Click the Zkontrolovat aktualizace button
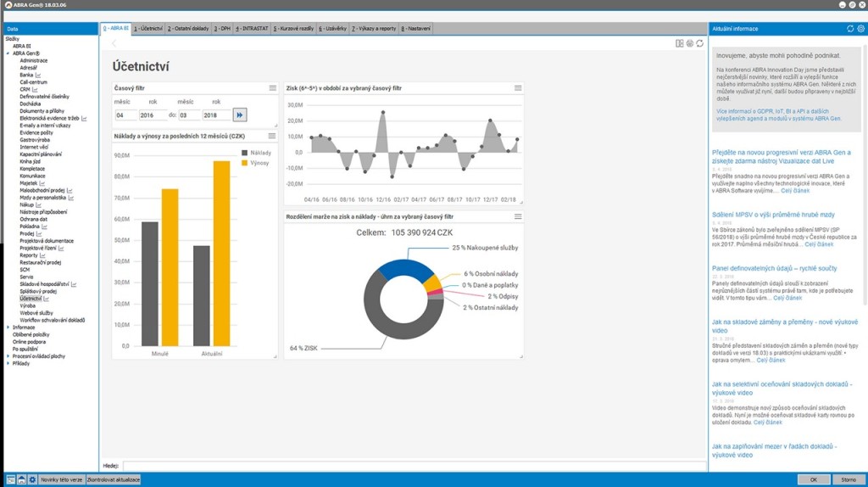 [x=114, y=479]
